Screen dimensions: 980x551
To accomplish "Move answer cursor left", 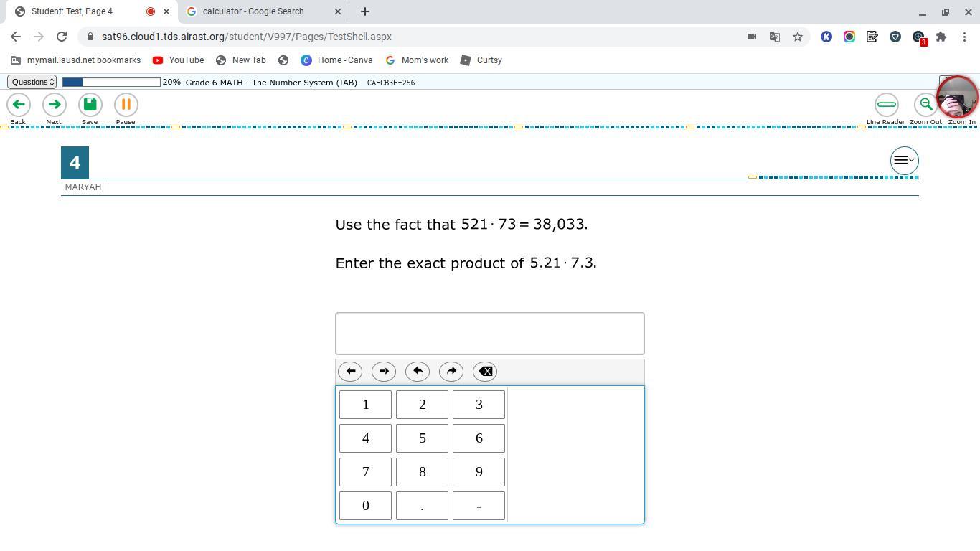I will coord(351,371).
